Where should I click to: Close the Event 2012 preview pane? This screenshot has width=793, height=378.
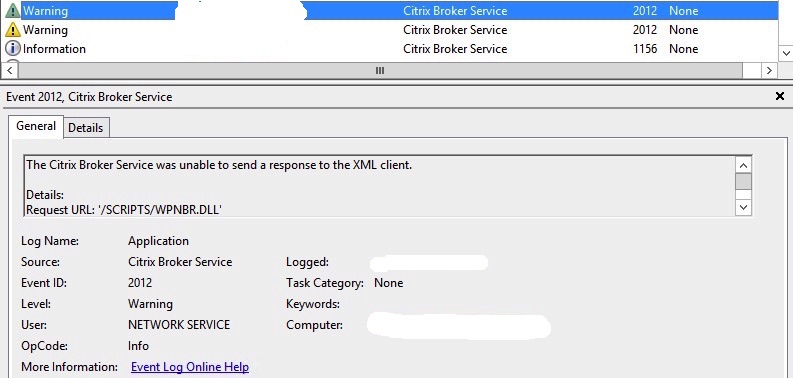click(780, 96)
